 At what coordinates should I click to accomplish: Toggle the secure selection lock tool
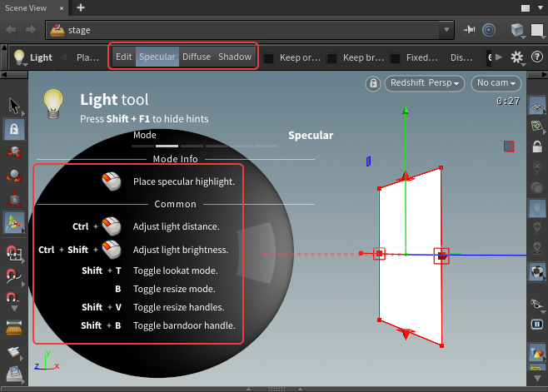[x=14, y=129]
